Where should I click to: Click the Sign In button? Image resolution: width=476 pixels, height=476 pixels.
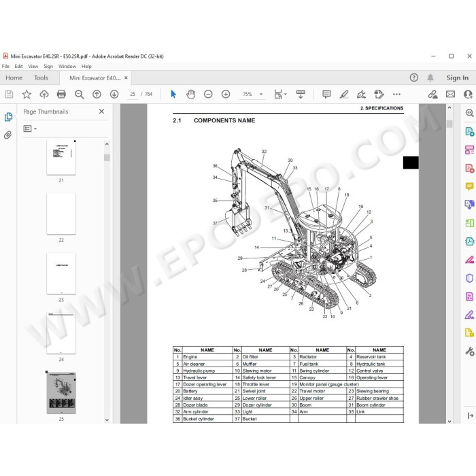(457, 78)
